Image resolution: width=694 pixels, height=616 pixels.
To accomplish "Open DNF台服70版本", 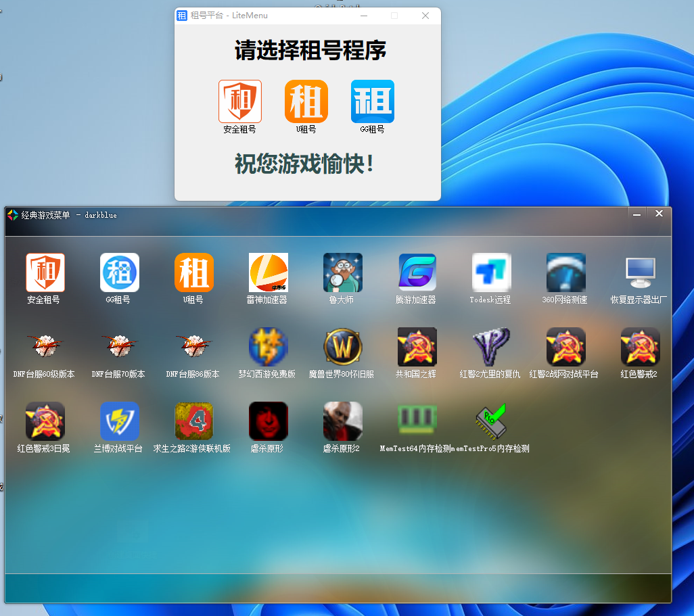I will (x=120, y=347).
